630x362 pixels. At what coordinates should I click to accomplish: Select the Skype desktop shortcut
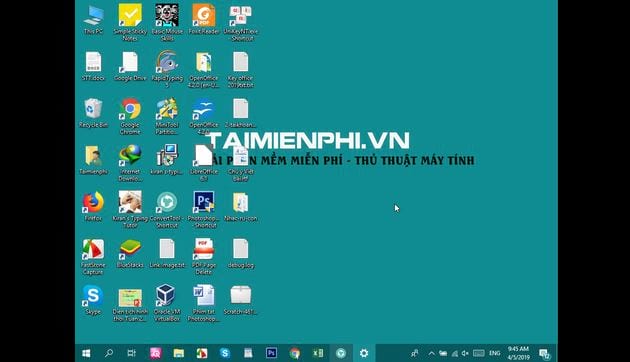pos(93,300)
